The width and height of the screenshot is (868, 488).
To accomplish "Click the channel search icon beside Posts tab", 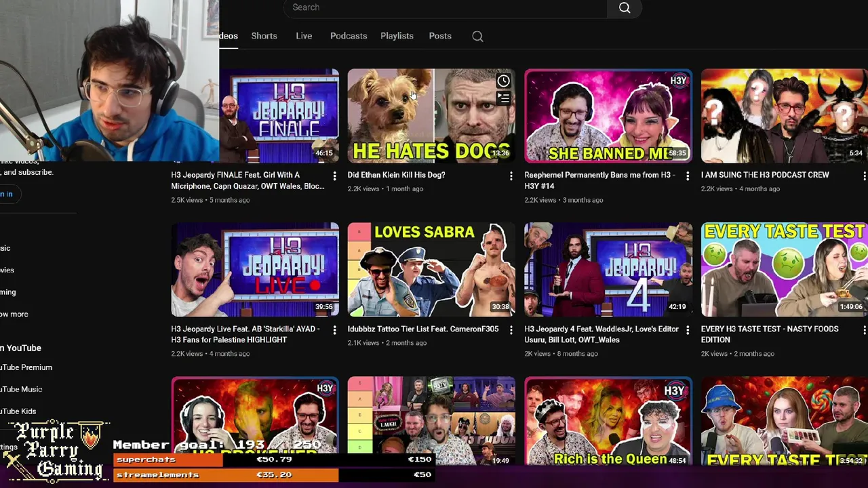I will 477,37.
